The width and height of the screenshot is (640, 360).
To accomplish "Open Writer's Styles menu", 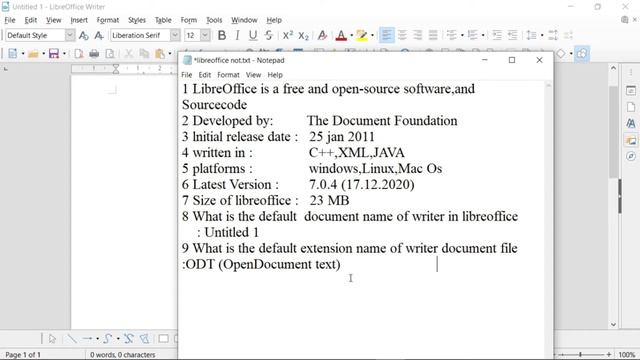I will tap(137, 20).
